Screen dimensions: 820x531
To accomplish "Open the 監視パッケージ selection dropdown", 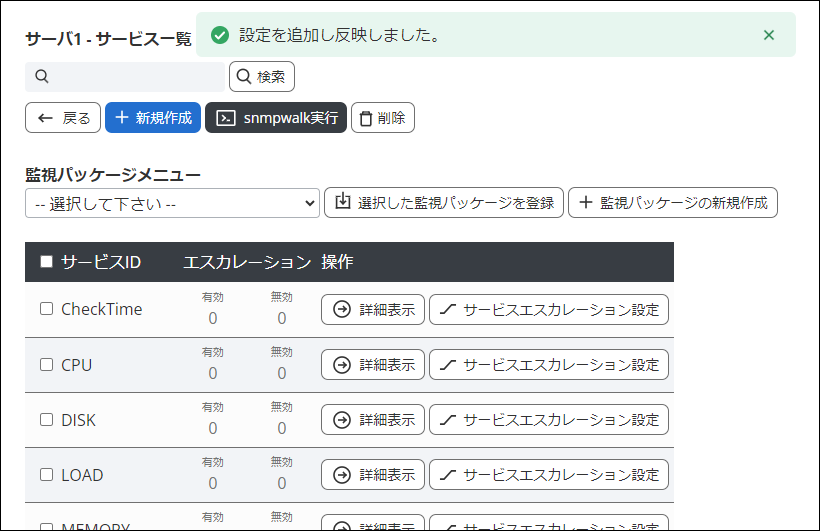I will tap(172, 203).
